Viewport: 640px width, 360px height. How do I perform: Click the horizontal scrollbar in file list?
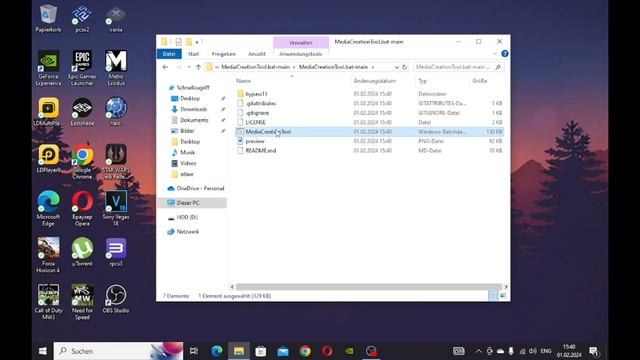coord(369,287)
